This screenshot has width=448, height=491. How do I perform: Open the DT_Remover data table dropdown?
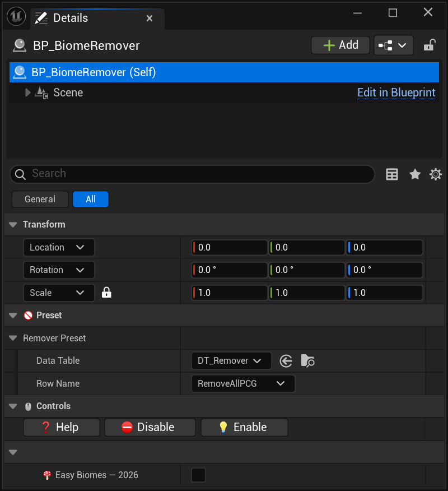click(231, 361)
